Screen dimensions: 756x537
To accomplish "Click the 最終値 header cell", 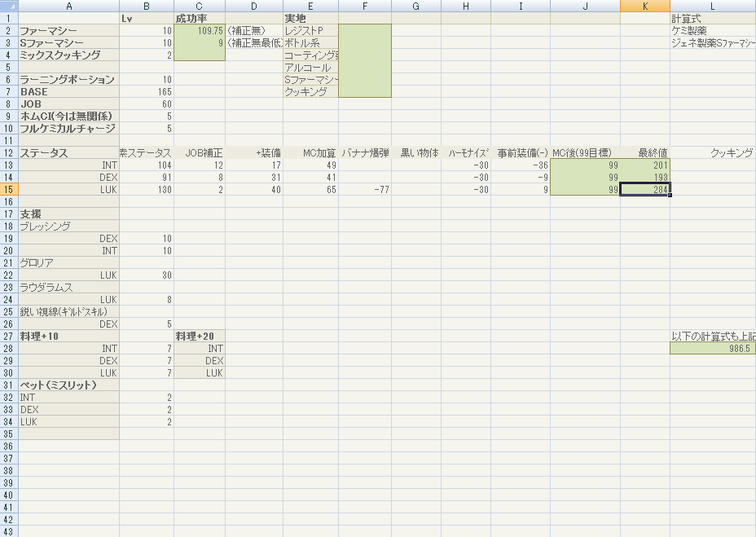I will (x=645, y=153).
